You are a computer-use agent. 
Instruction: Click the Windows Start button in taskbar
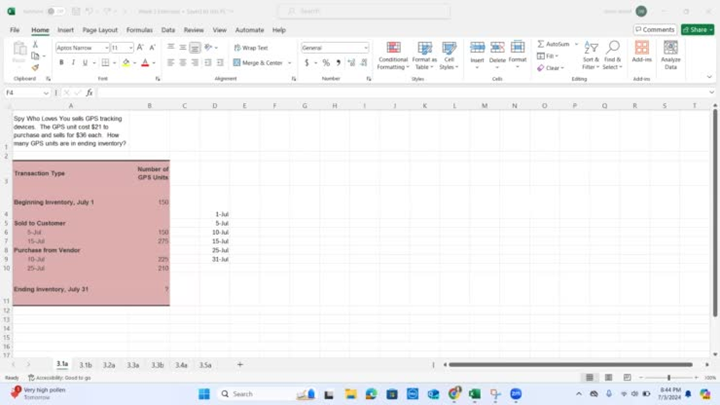pyautogui.click(x=204, y=394)
